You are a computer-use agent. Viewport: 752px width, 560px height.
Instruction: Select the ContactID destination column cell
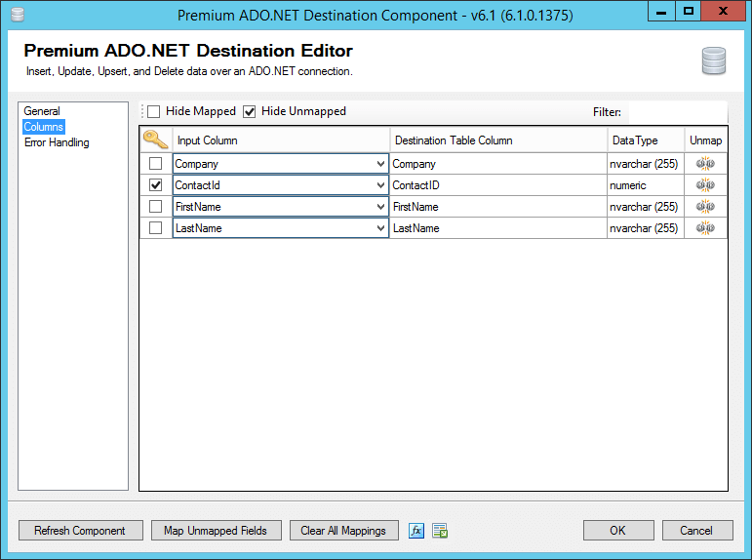coord(498,185)
